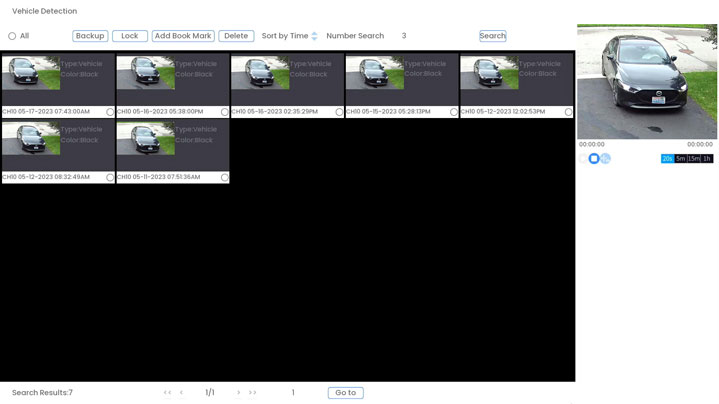Go to the next results page
The width and height of the screenshot is (719, 404).
238,393
